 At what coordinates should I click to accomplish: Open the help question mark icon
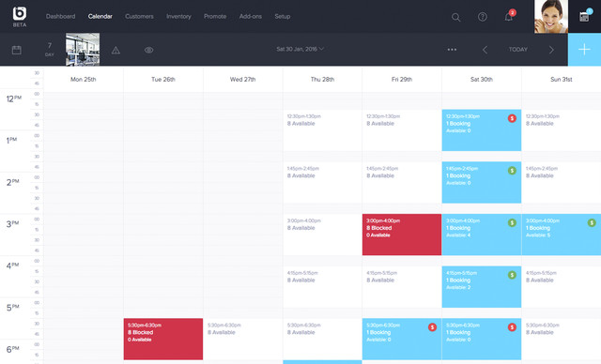click(x=483, y=17)
